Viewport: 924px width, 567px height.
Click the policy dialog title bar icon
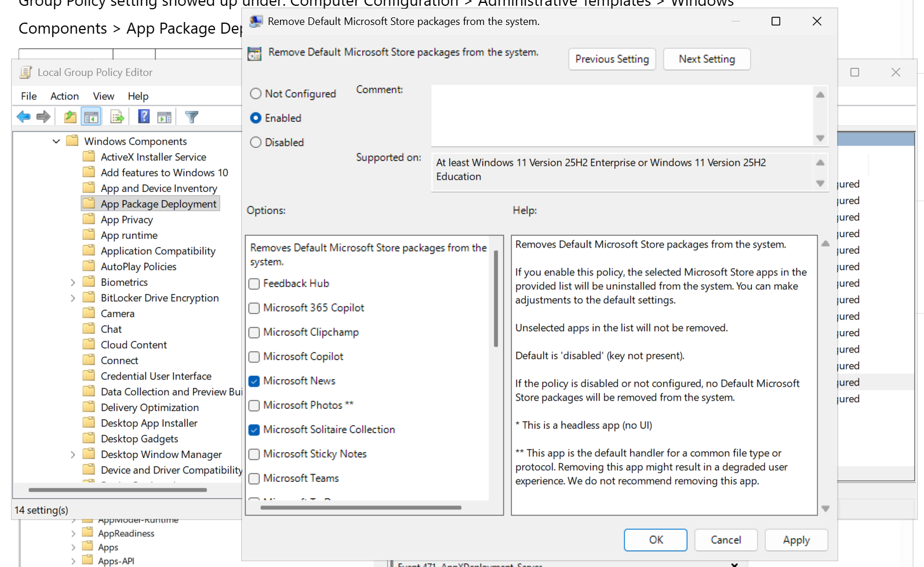(x=256, y=22)
